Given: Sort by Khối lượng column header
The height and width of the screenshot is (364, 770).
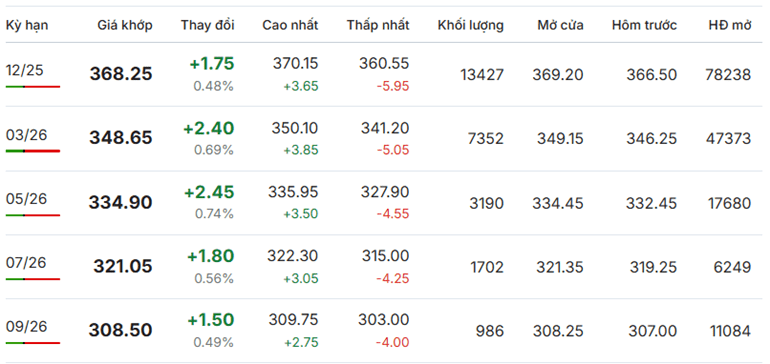Looking at the screenshot, I should pos(470,26).
